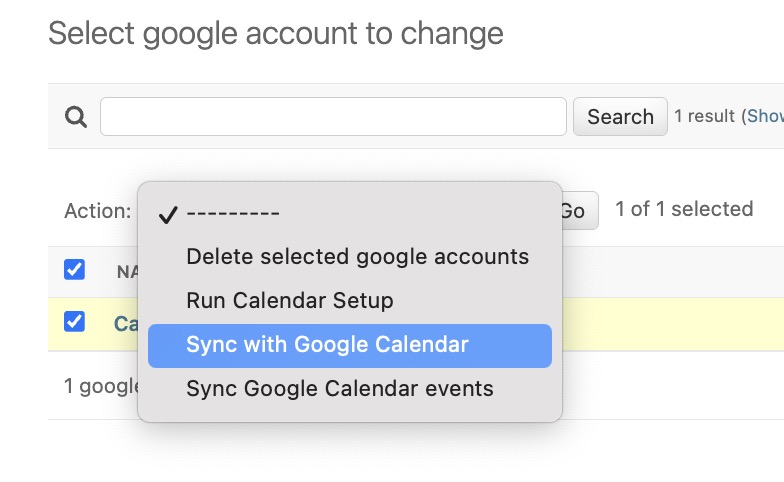The image size is (784, 482).
Task: Choose Delete selected google accounts action
Action: [357, 257]
